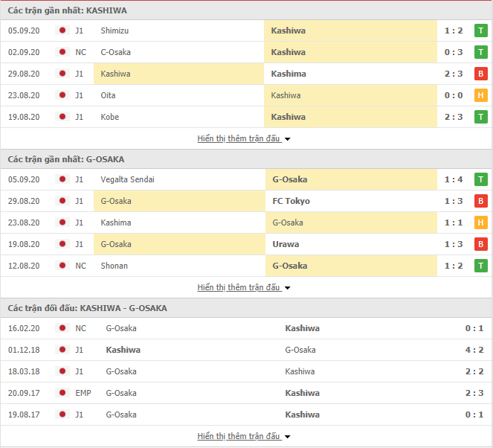Open FC Tokyo team link
Image resolution: width=493 pixels, height=448 pixels.
pyautogui.click(x=291, y=201)
